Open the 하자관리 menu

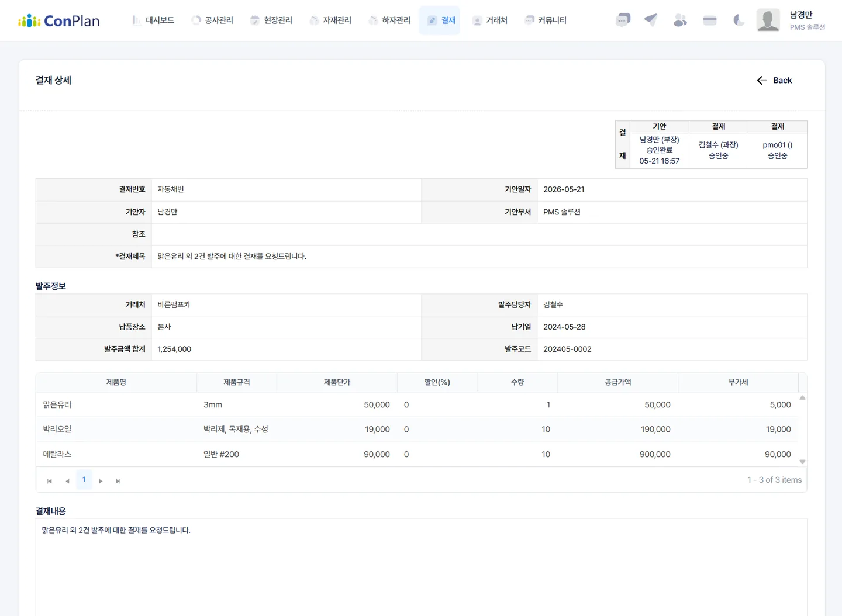389,20
